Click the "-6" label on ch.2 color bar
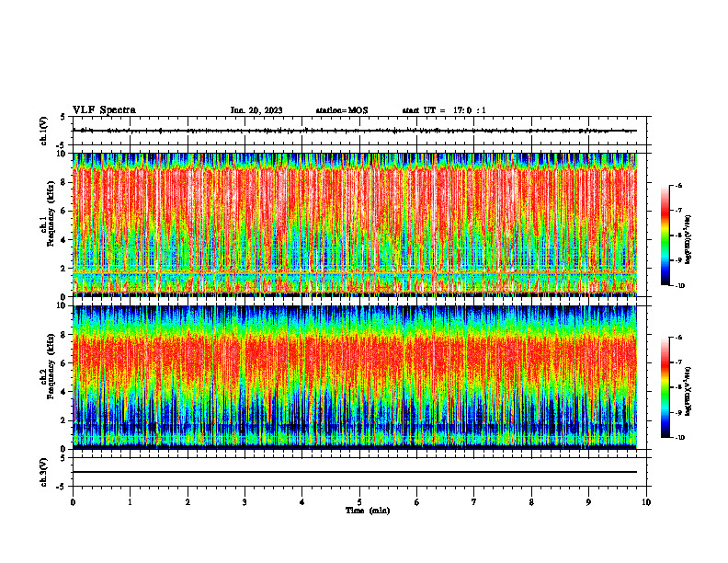Viewport: 728px width, 563px height. [678, 338]
